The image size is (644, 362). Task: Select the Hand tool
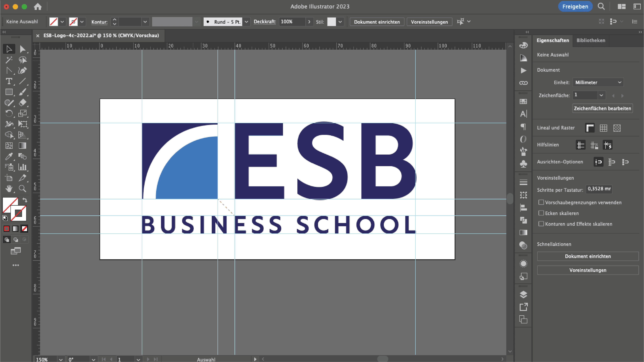pyautogui.click(x=9, y=189)
